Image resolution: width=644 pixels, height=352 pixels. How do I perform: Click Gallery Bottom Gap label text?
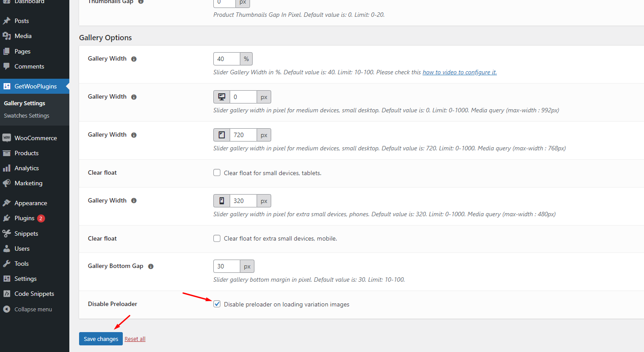pyautogui.click(x=116, y=266)
